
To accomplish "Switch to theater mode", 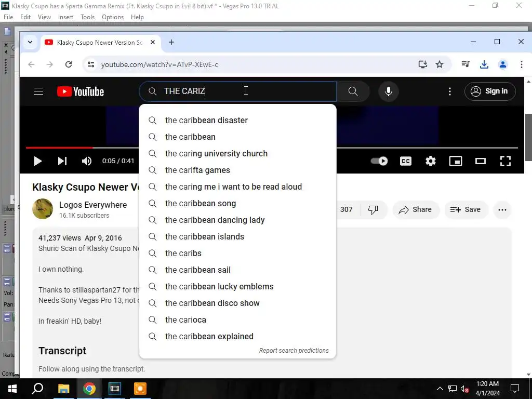I will [x=481, y=161].
